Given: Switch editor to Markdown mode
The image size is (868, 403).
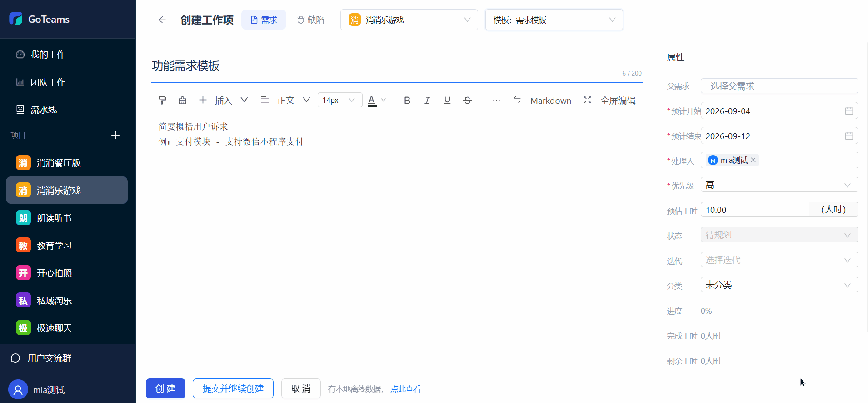Looking at the screenshot, I should coord(542,100).
